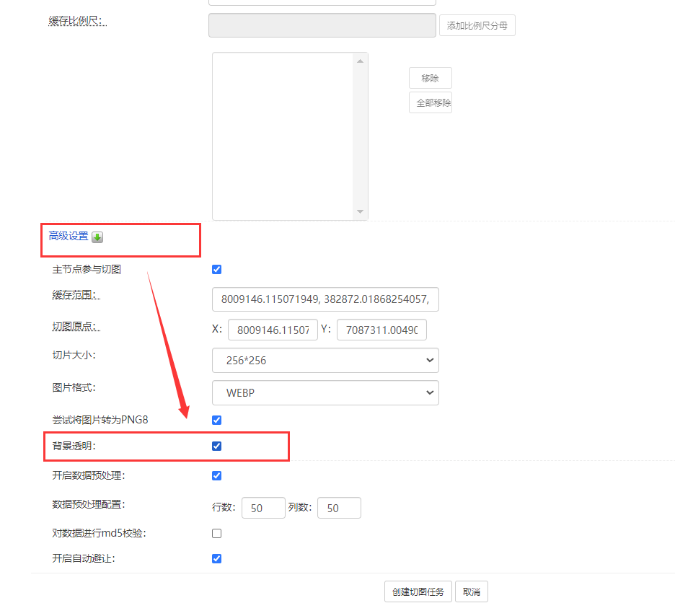The height and width of the screenshot is (616, 675).
Task: Uncheck the 背景透明 checkbox
Action: point(216,446)
